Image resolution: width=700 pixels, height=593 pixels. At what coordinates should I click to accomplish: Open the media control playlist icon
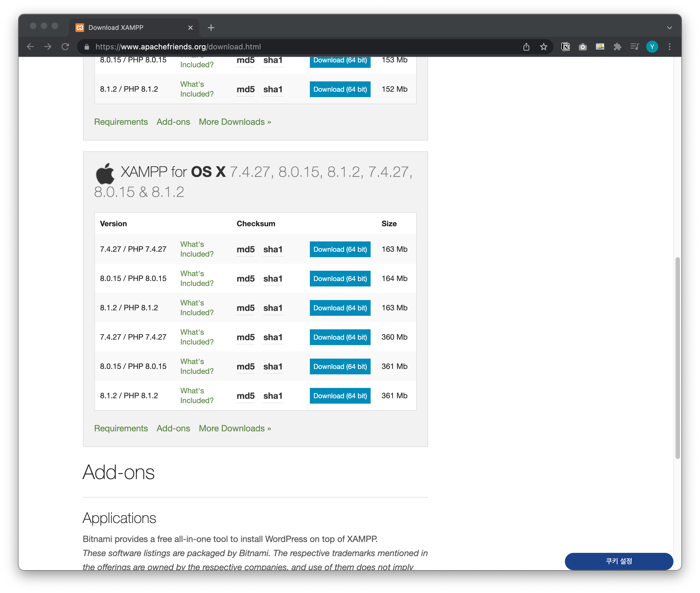(634, 47)
